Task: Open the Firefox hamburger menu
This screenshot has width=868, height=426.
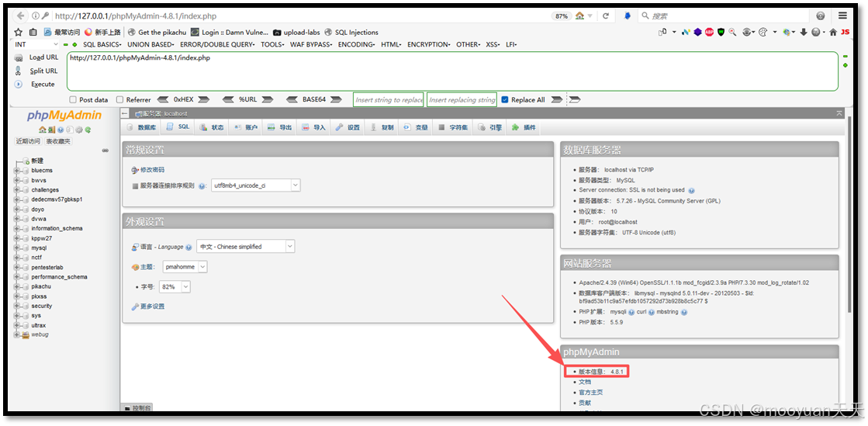Action: point(842,16)
